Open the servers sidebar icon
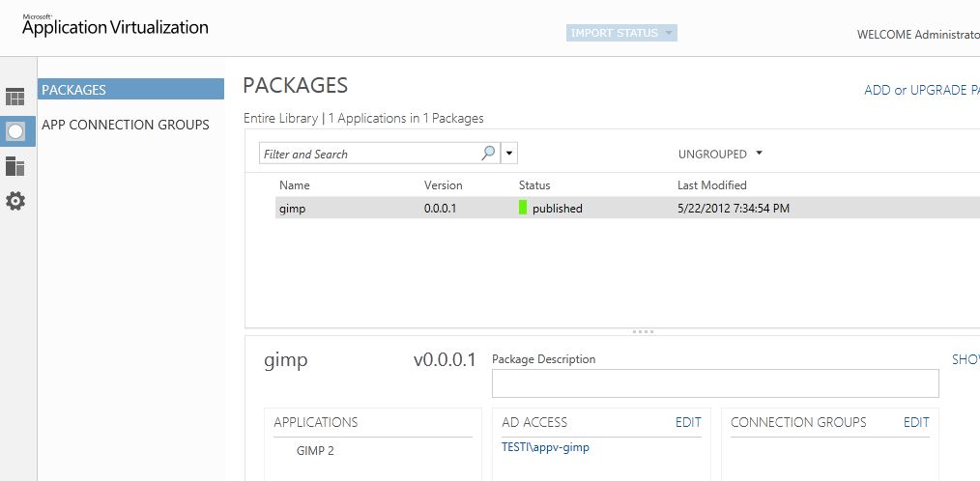Viewport: 980px width, 481px height. pyautogui.click(x=15, y=166)
